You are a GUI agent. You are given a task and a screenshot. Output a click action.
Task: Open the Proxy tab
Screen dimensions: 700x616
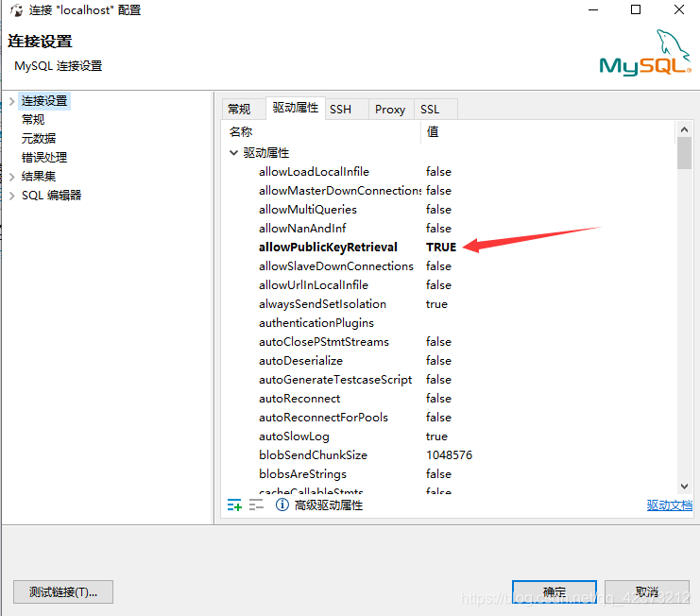coord(390,110)
